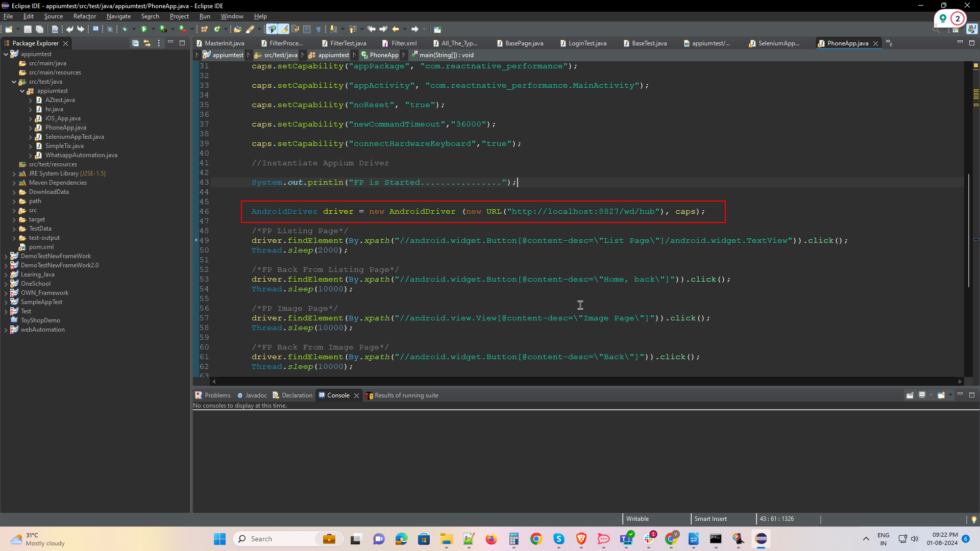Open the hidden editor tabs list chevron
Image resolution: width=980 pixels, height=551 pixels.
889,43
